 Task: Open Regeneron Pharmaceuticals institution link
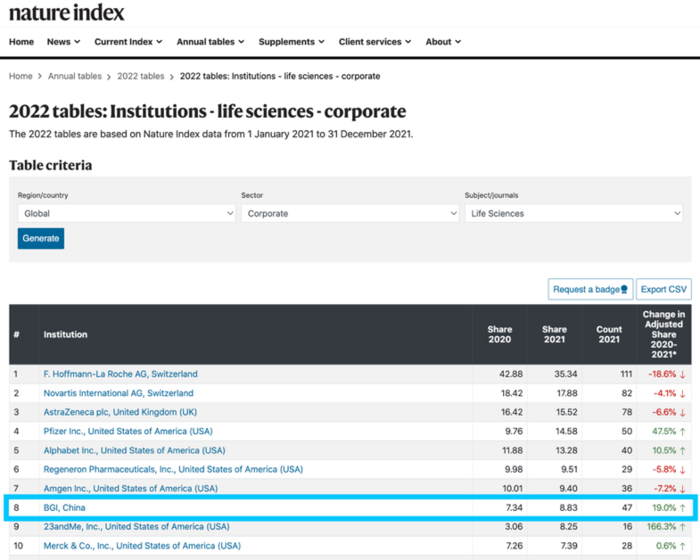point(173,469)
